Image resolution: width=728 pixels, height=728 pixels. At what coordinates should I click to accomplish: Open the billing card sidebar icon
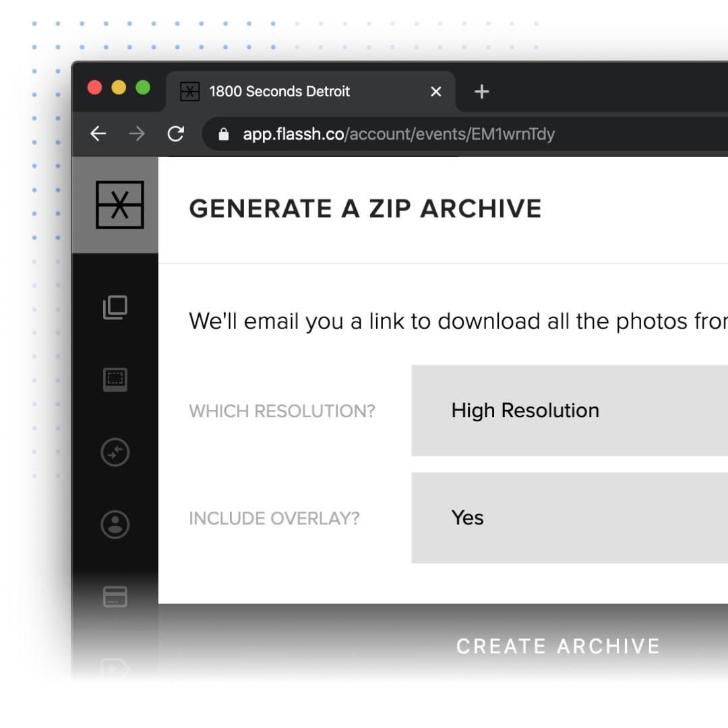coord(115,597)
